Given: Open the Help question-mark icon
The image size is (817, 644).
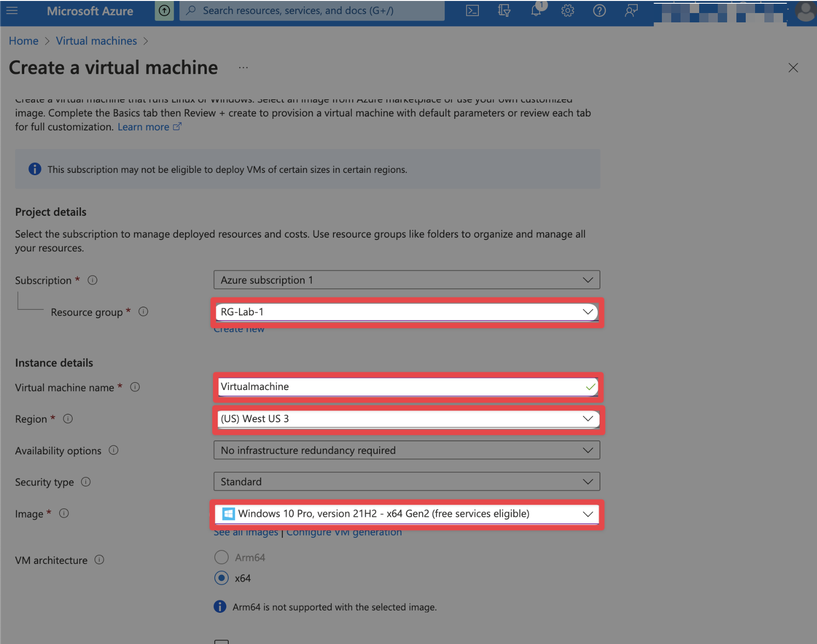Looking at the screenshot, I should tap(599, 10).
